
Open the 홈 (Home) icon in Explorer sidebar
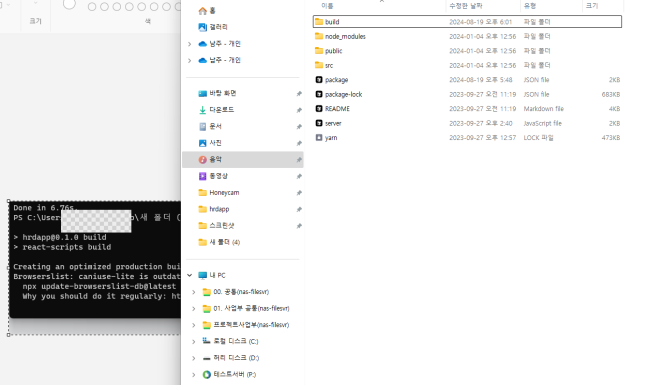202,11
